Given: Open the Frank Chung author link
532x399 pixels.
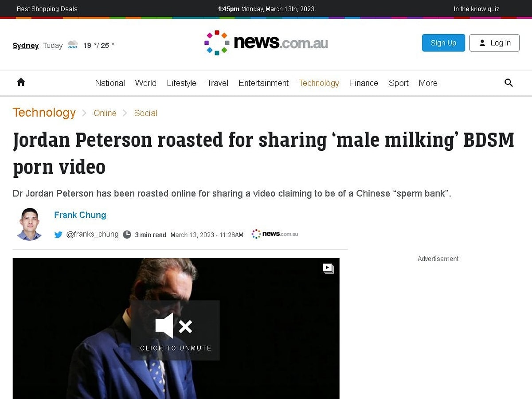Looking at the screenshot, I should (x=80, y=215).
